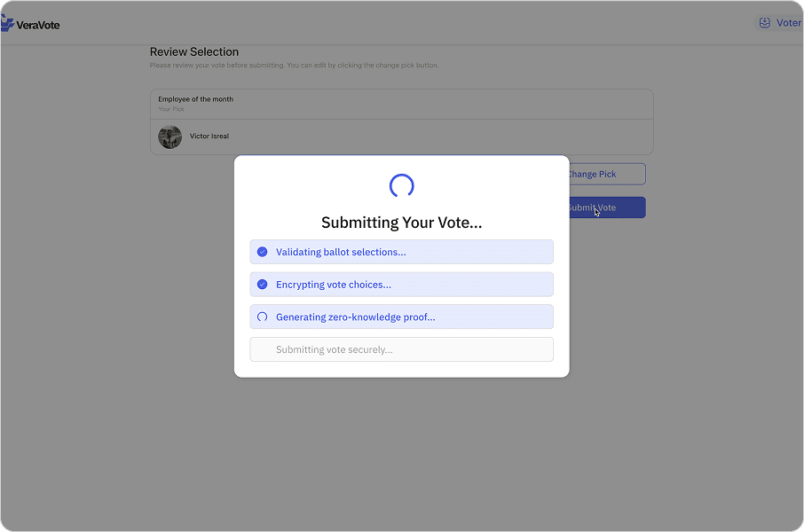The height and width of the screenshot is (532, 804).
Task: Click the ballot icon next to Voter label
Action: point(765,22)
